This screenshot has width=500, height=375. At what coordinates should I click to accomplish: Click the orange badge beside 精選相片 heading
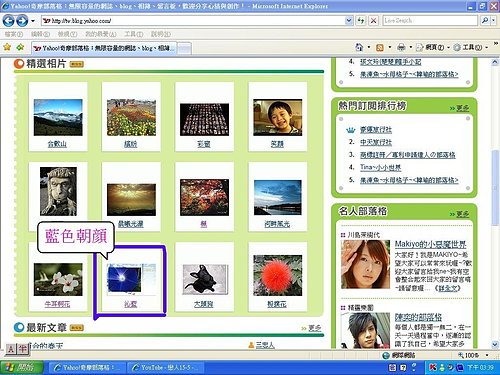(x=76, y=64)
